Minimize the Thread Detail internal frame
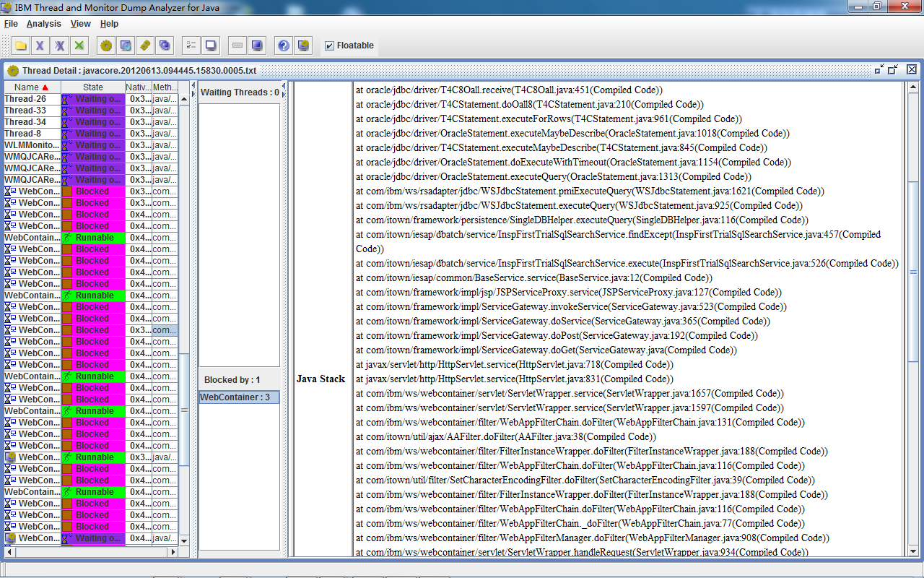This screenshot has height=578, width=924. [x=879, y=69]
